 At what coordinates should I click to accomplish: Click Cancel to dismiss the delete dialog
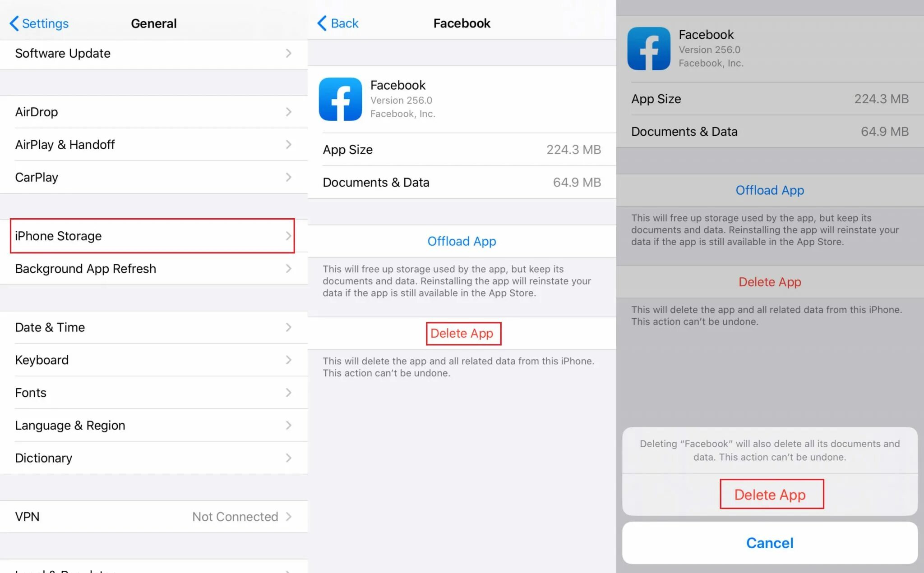pyautogui.click(x=769, y=542)
